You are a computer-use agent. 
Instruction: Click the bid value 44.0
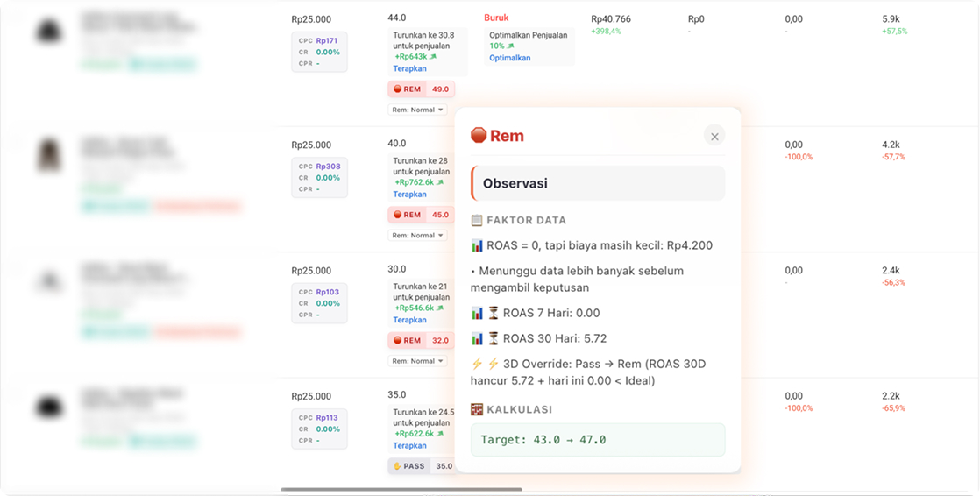click(397, 18)
